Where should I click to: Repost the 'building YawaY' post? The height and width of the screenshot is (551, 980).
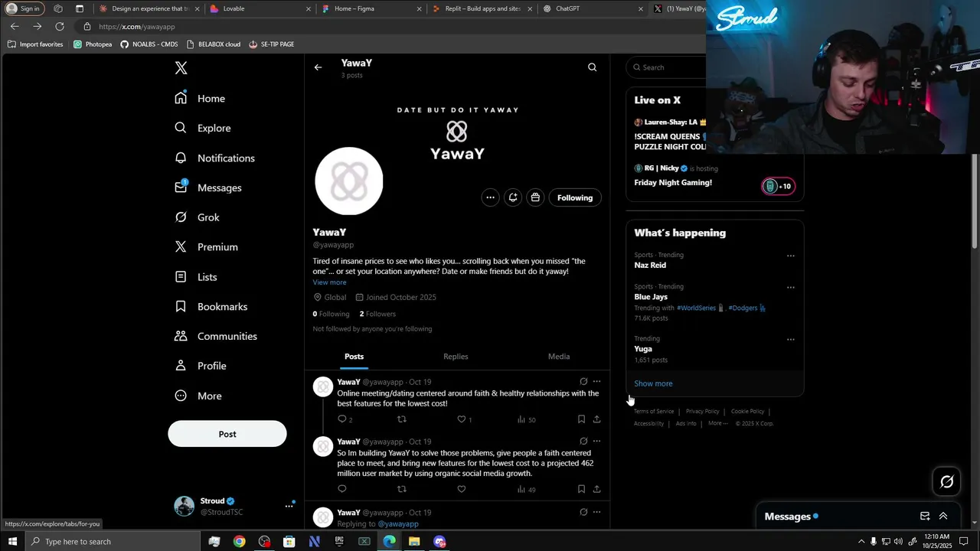402,489
